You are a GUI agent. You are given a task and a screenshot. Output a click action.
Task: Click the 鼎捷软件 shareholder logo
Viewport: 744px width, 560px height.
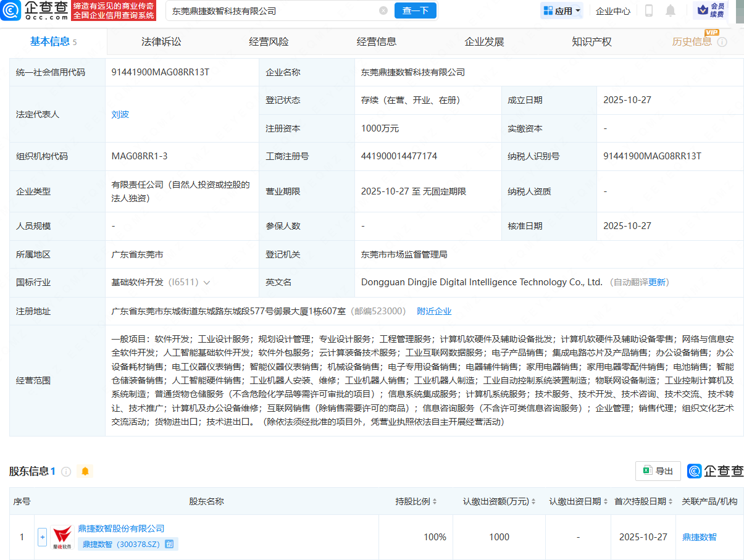(62, 535)
